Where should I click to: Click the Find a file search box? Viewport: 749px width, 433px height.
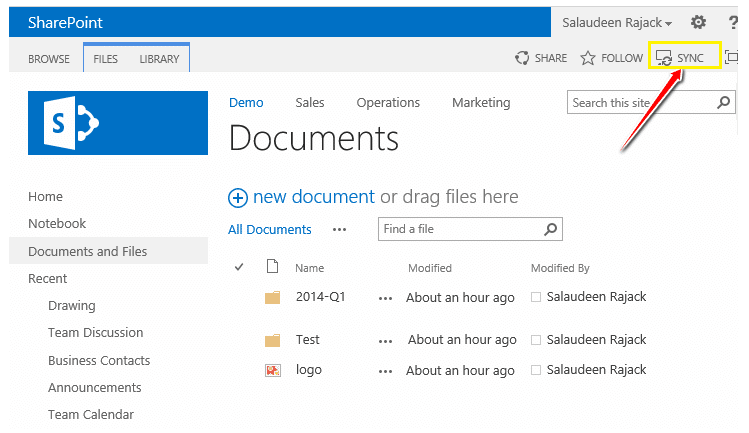pyautogui.click(x=458, y=229)
